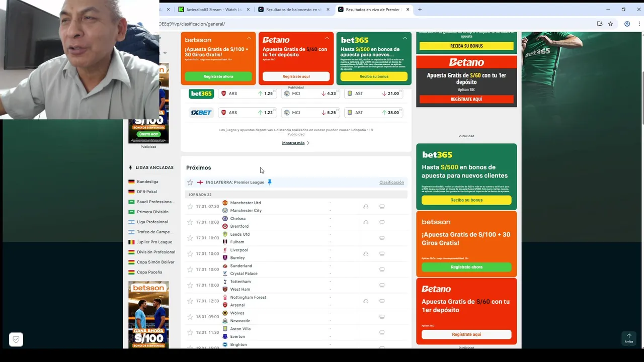Select the Resultados en vivo de Premier tab

pos(373,10)
